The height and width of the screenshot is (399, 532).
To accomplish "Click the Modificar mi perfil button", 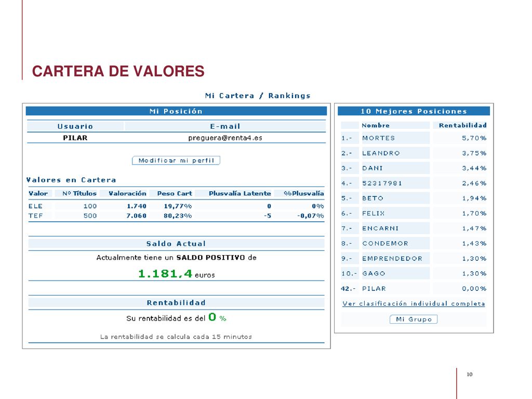I will pyautogui.click(x=176, y=161).
